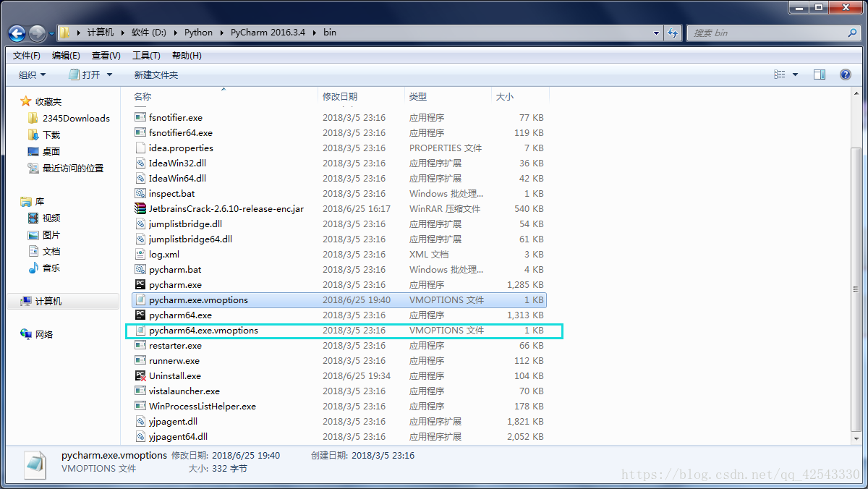Open the 查看(V) menu
The image size is (868, 489).
point(106,55)
